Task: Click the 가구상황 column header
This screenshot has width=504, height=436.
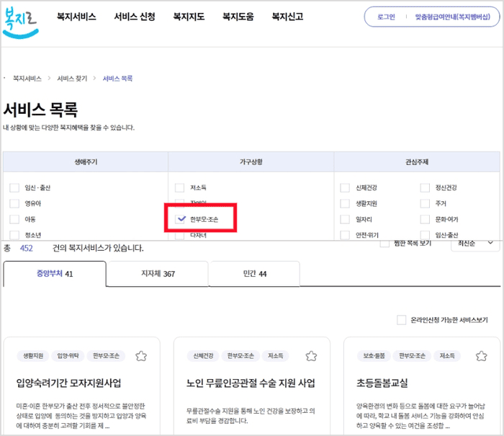Action: click(251, 162)
